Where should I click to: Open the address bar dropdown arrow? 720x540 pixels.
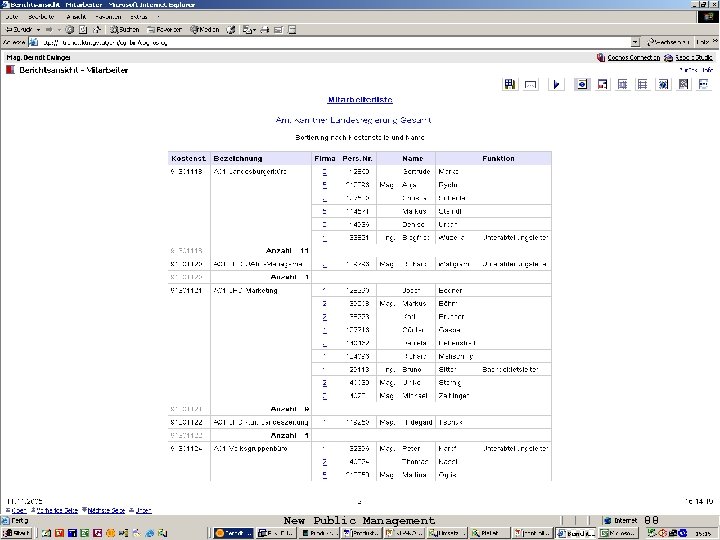click(x=635, y=42)
